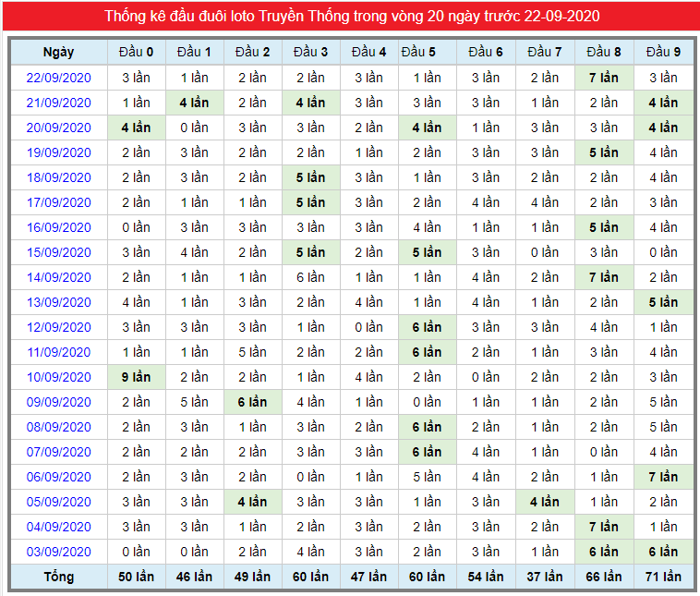Select the 37 lần total cell
The width and height of the screenshot is (700, 596).
pos(545,577)
